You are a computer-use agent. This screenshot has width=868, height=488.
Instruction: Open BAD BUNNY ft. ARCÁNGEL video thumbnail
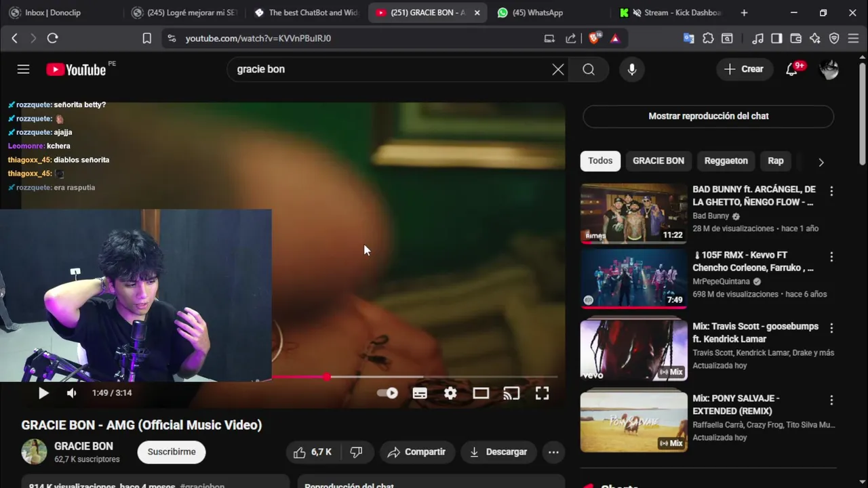click(633, 213)
